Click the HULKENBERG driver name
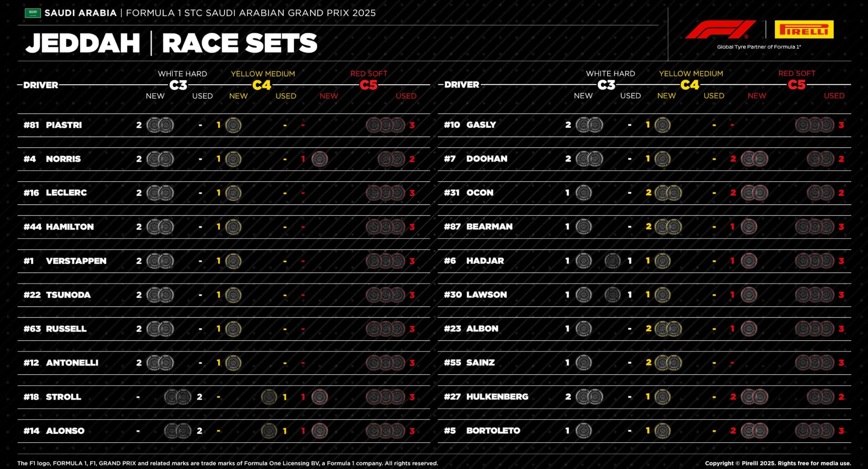This screenshot has height=469, width=868. [x=497, y=397]
